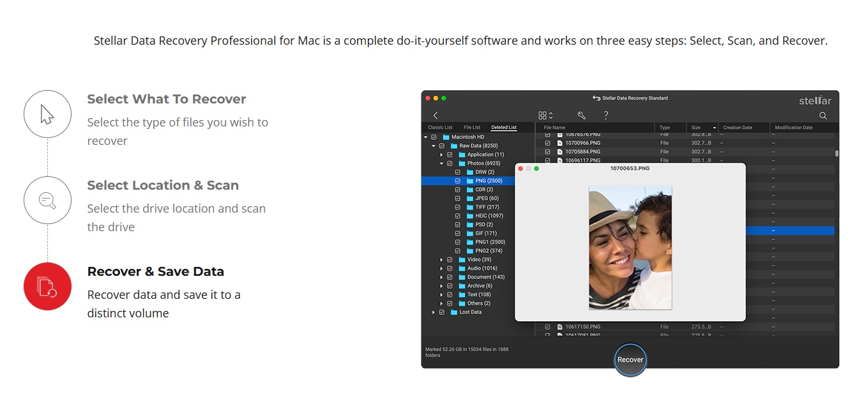Image resolution: width=868 pixels, height=401 pixels.
Task: Click the preview photo in 10700653.PNG window
Action: click(630, 248)
